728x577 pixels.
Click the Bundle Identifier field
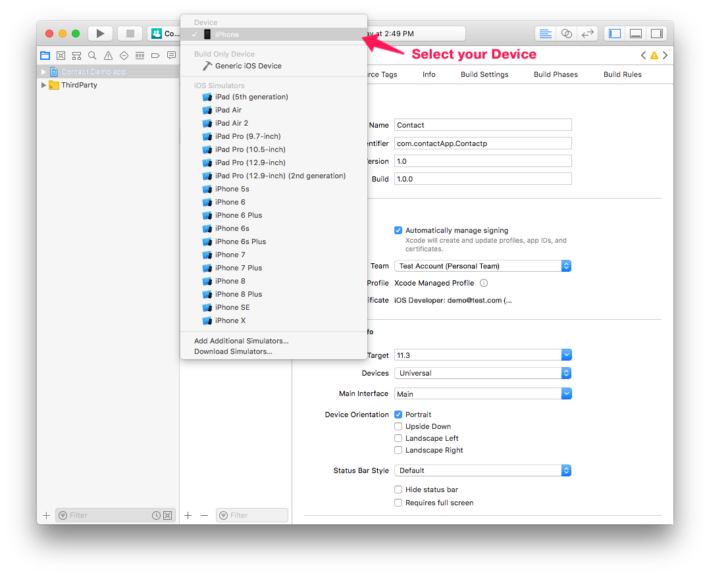(483, 143)
